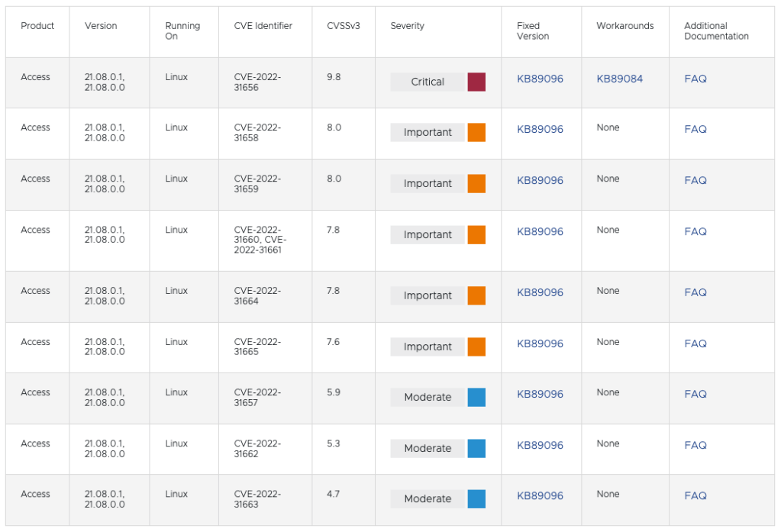
Task: Select the CVE-2022-31660, CVE-2022-31661 identifier cell
Action: [x=258, y=240]
